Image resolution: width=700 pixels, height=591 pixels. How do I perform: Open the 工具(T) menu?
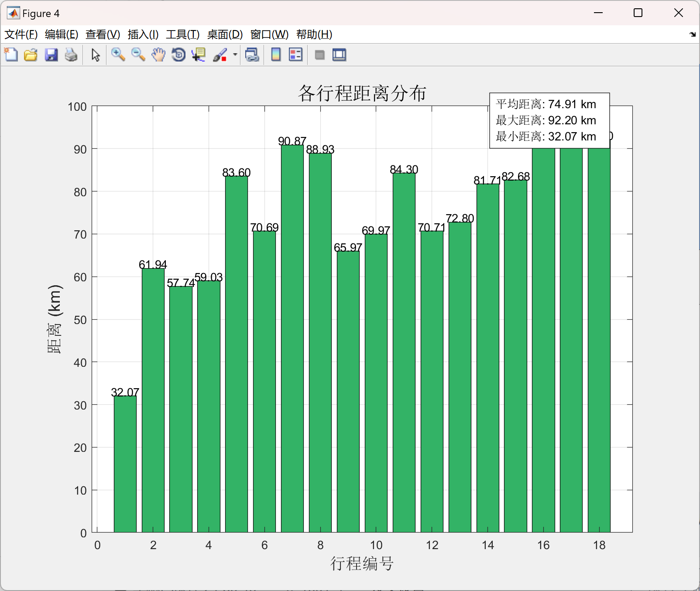(x=183, y=34)
